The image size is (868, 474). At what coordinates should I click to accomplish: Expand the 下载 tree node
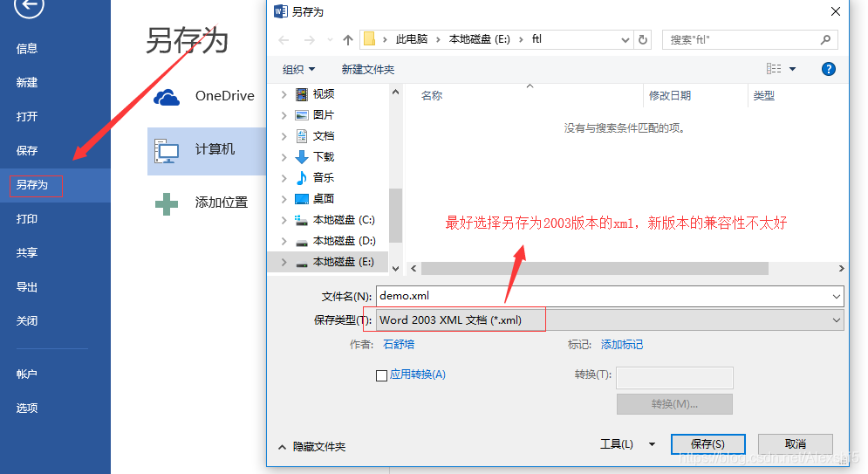(x=284, y=157)
